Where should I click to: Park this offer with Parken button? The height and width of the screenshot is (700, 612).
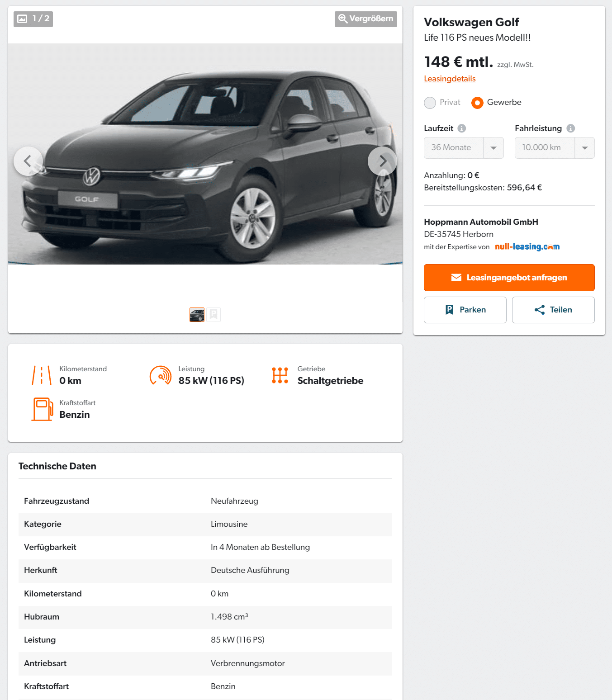[465, 310]
